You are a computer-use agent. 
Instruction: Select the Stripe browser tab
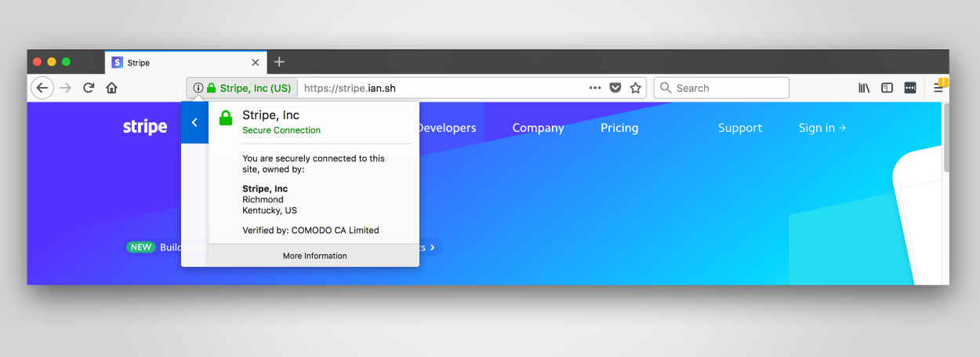click(186, 62)
